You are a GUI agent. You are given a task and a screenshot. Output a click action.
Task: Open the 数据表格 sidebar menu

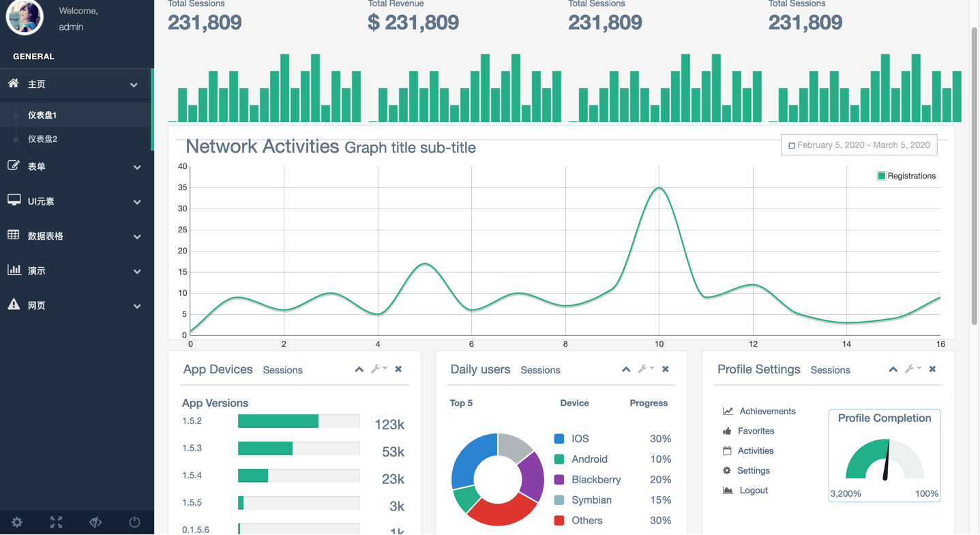point(77,236)
